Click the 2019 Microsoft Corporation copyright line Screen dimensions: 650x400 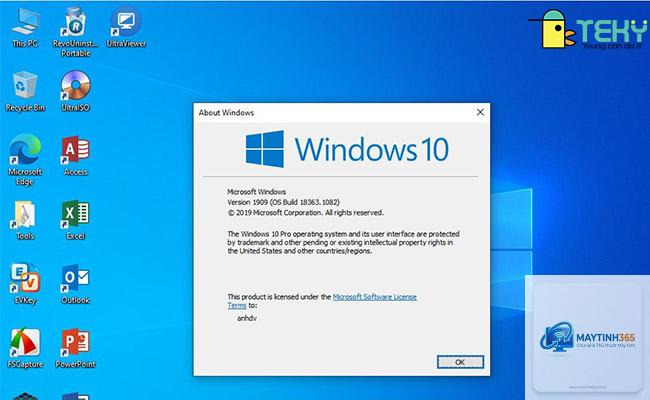point(306,213)
